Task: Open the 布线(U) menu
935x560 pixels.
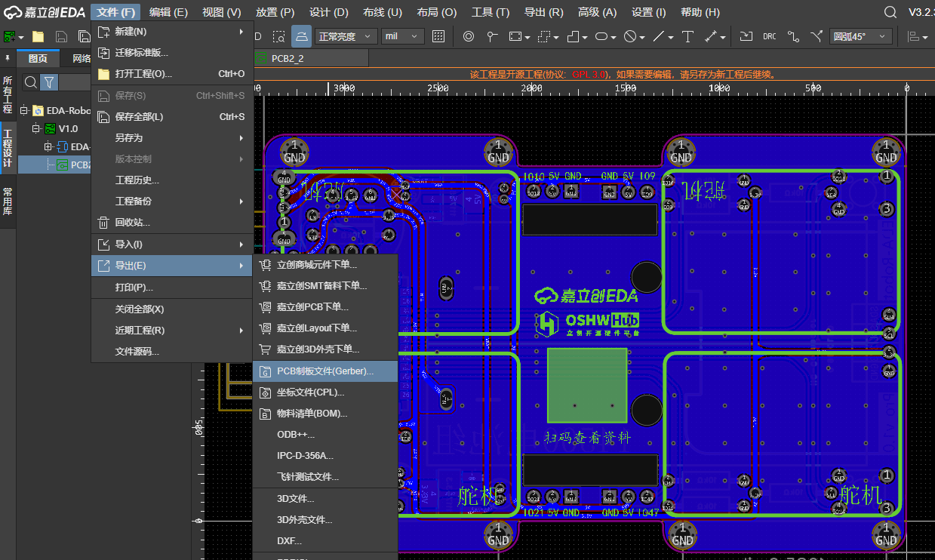Action: pos(382,12)
